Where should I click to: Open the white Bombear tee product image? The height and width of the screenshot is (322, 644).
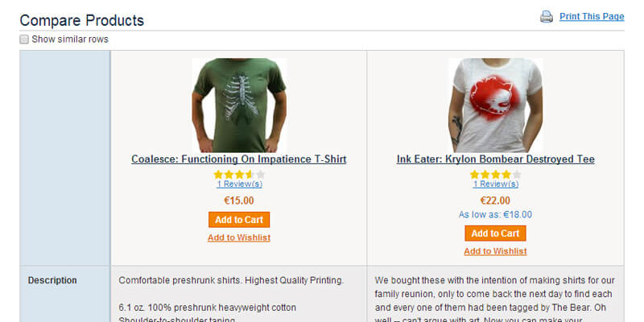[x=495, y=105]
